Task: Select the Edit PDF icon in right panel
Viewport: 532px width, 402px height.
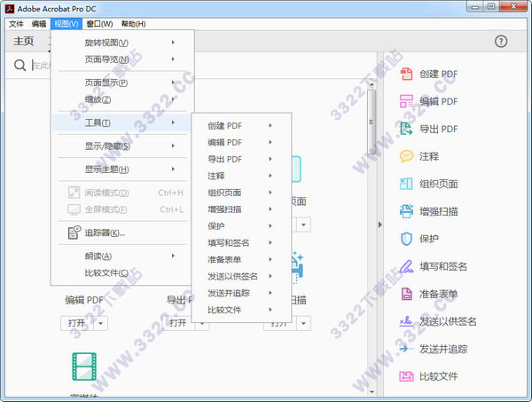Action: [x=406, y=101]
